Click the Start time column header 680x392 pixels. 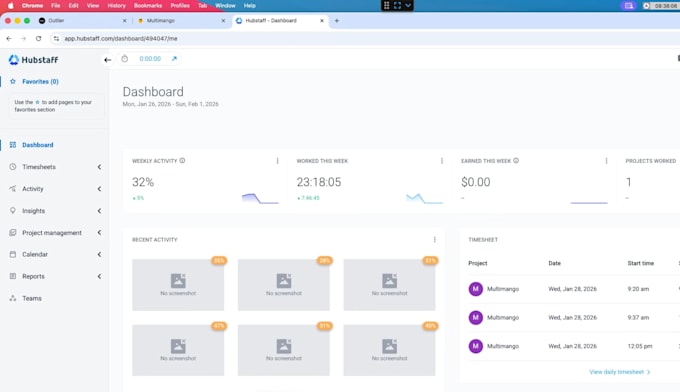[641, 263]
